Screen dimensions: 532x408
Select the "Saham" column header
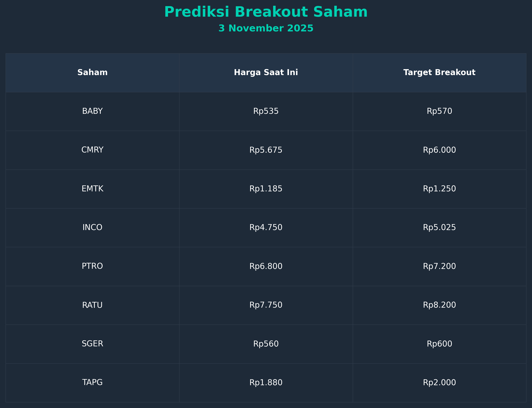(92, 73)
